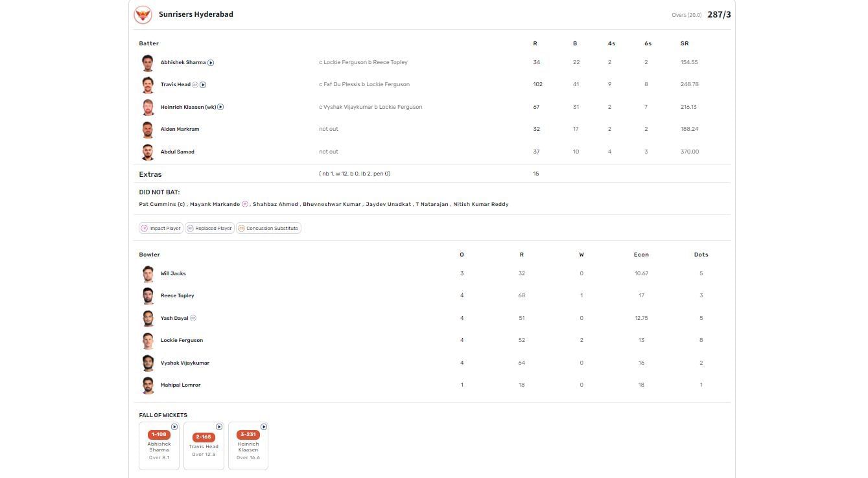Click the Concussion Substitute legend badge
Viewport: 868px width, 478px height.
(268, 228)
